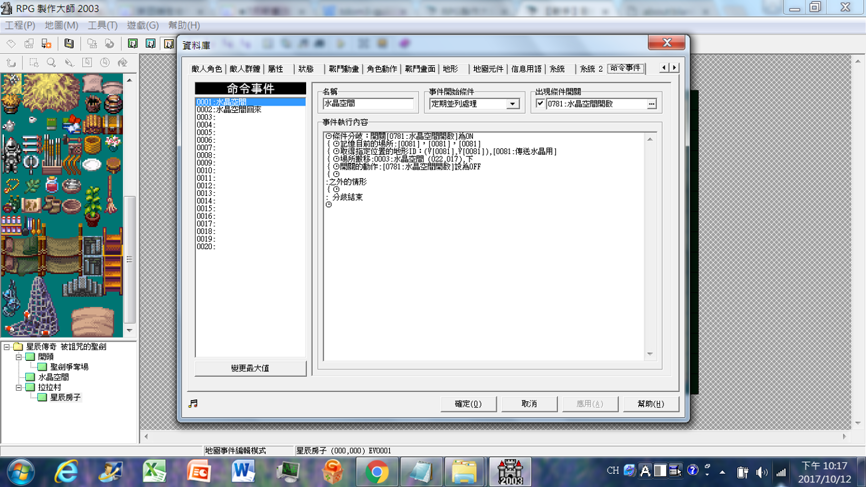
Task: Switch to the 地形 tab
Action: pyautogui.click(x=451, y=69)
